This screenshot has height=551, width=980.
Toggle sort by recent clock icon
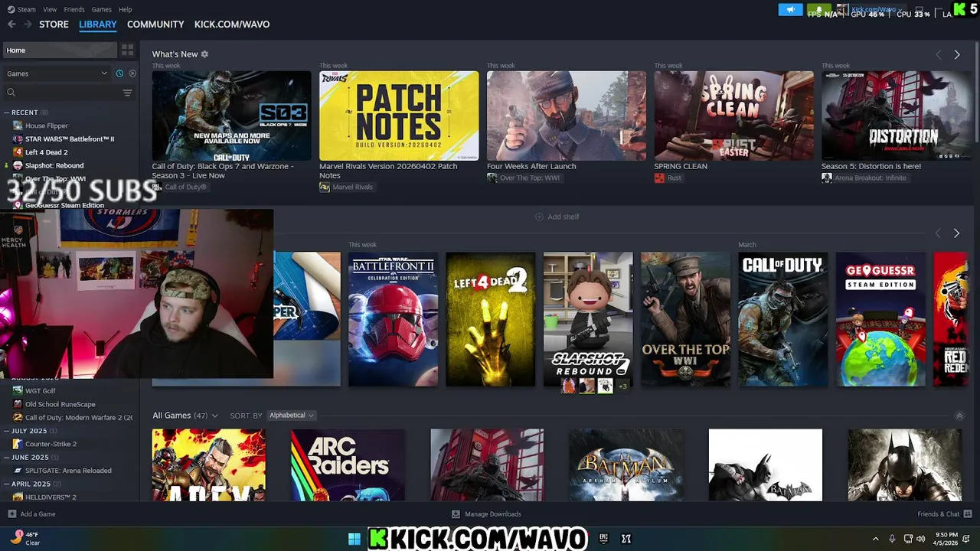click(119, 73)
